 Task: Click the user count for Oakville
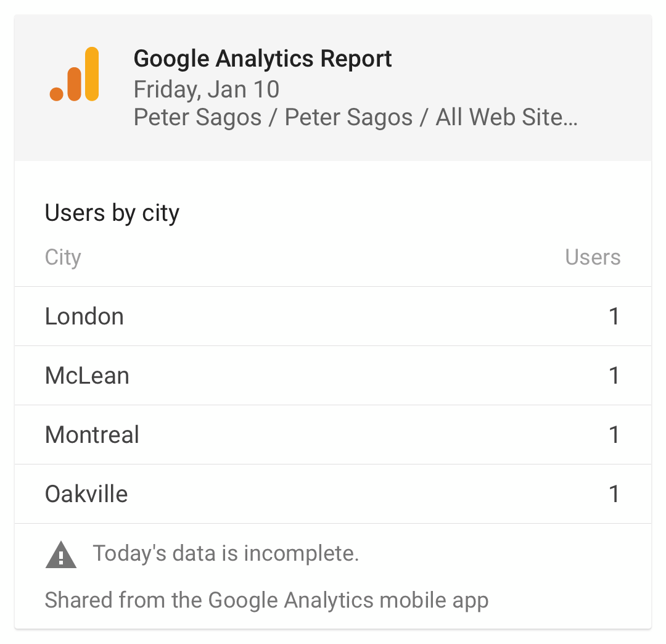point(614,494)
